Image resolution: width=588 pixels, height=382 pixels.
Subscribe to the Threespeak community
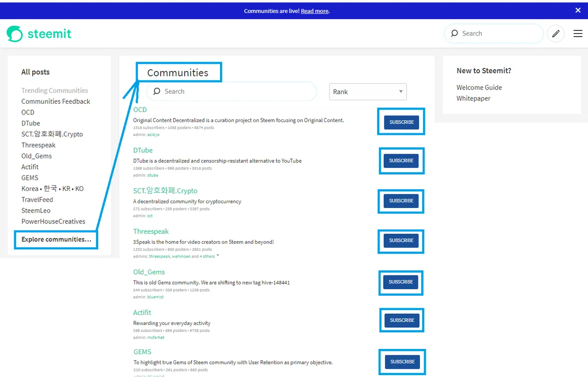(401, 240)
